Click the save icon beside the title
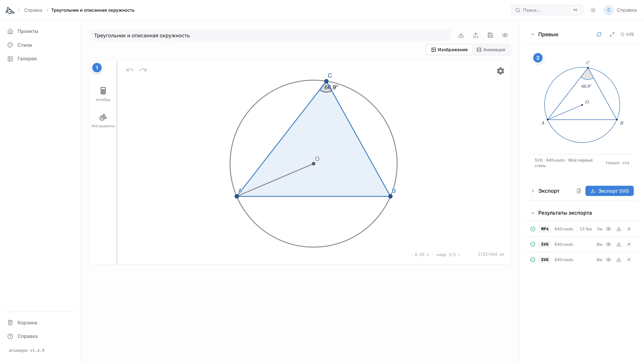The width and height of the screenshot is (644, 362). (x=490, y=35)
